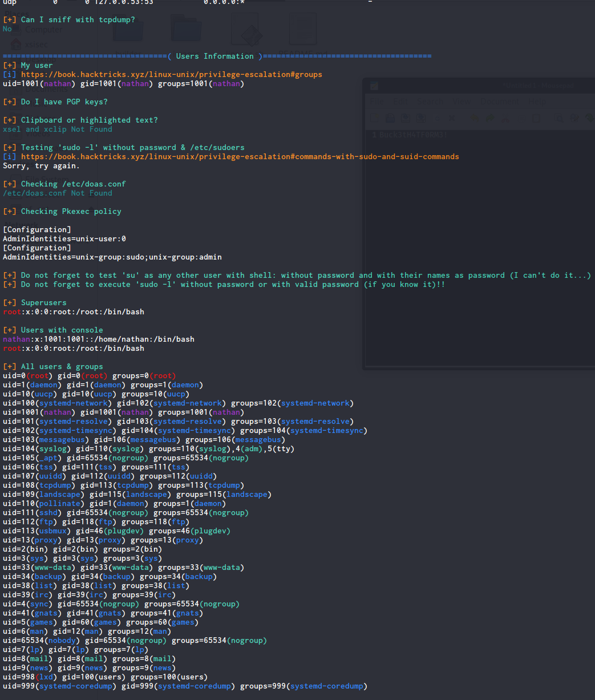The width and height of the screenshot is (595, 700).
Task: Open the Search menu in Mousepad
Action: pyautogui.click(x=430, y=102)
